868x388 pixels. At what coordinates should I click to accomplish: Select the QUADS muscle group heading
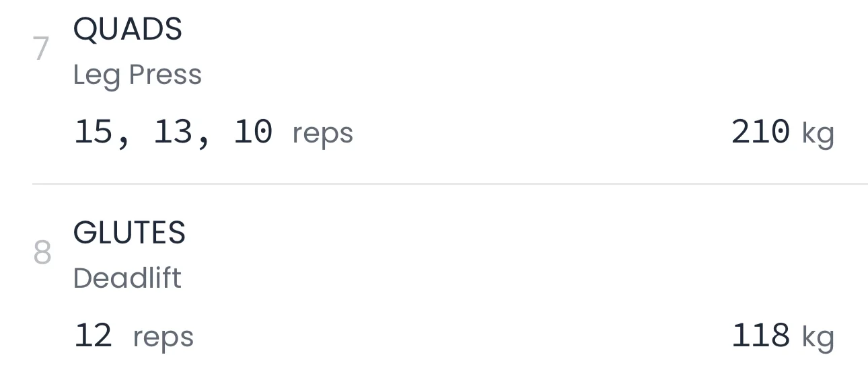(x=127, y=30)
